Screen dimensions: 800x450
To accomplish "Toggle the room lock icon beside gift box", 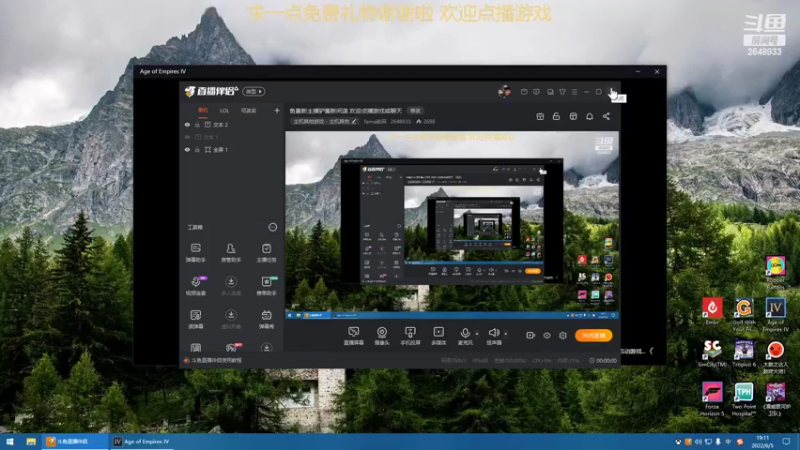I will [x=556, y=116].
